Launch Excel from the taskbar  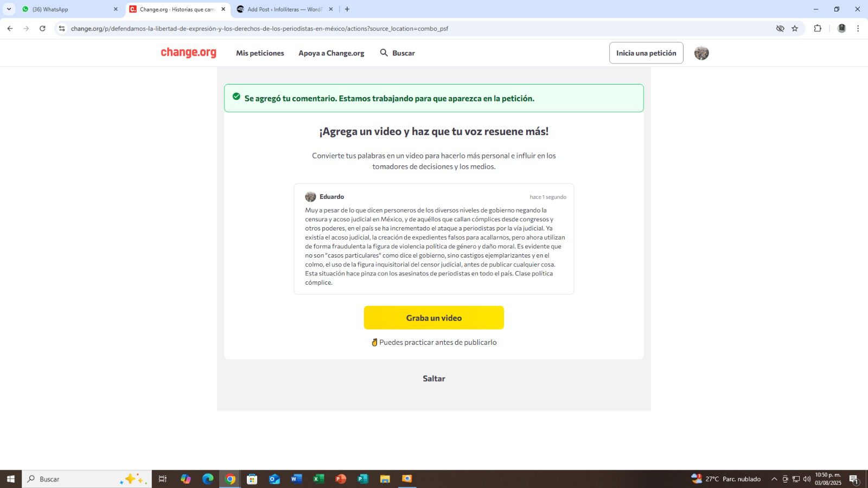click(318, 479)
